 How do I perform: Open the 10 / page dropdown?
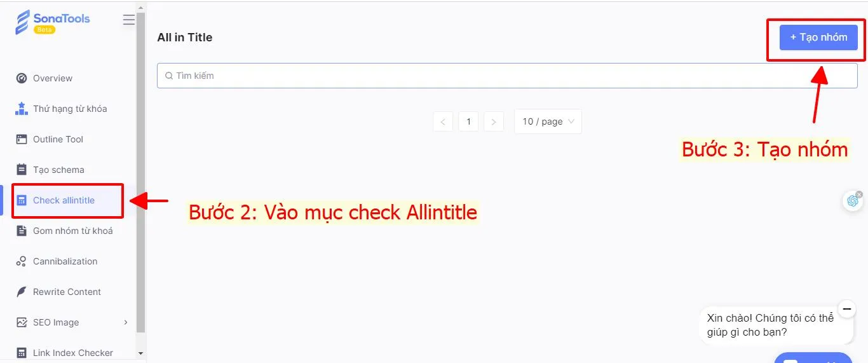pyautogui.click(x=548, y=121)
